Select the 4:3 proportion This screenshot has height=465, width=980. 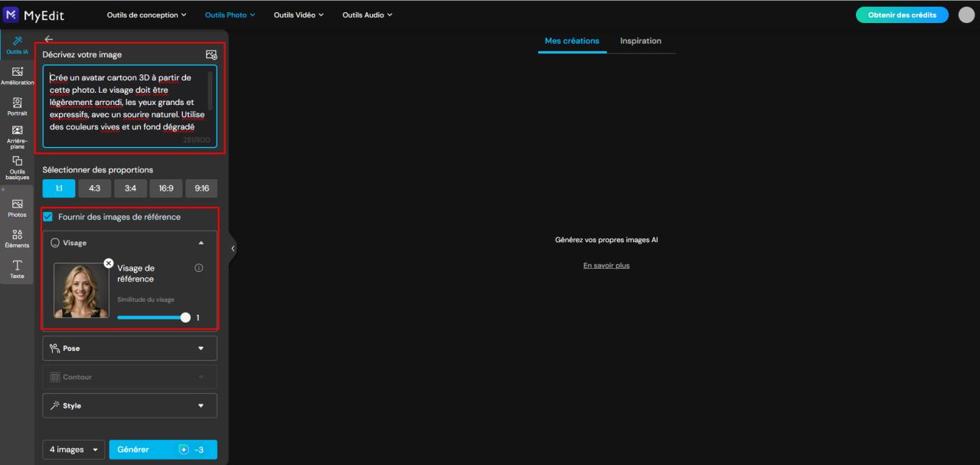pos(95,188)
